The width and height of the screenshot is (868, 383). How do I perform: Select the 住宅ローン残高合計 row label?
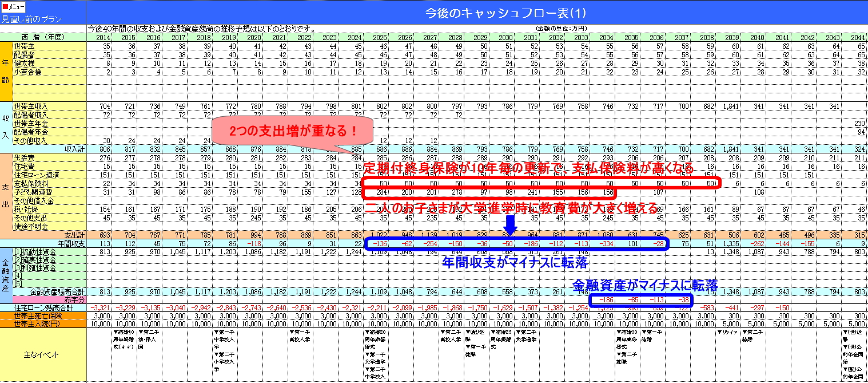point(43,308)
